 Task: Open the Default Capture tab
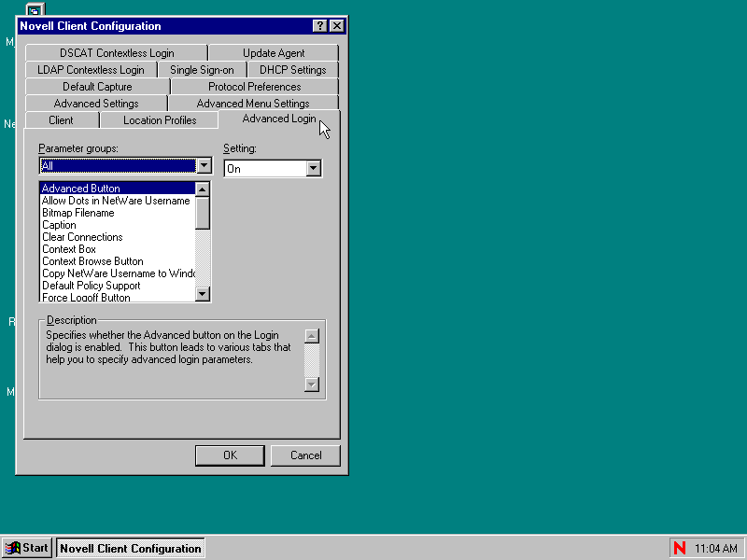pyautogui.click(x=97, y=87)
